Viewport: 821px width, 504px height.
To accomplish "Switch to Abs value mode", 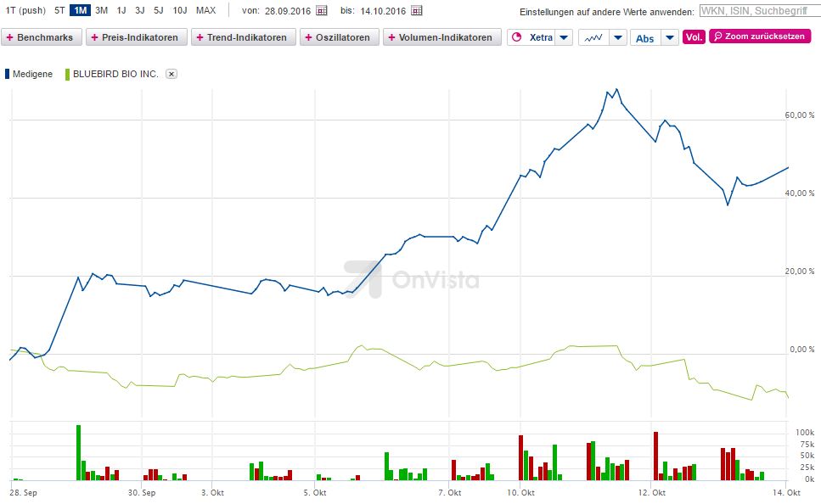I will tap(644, 37).
